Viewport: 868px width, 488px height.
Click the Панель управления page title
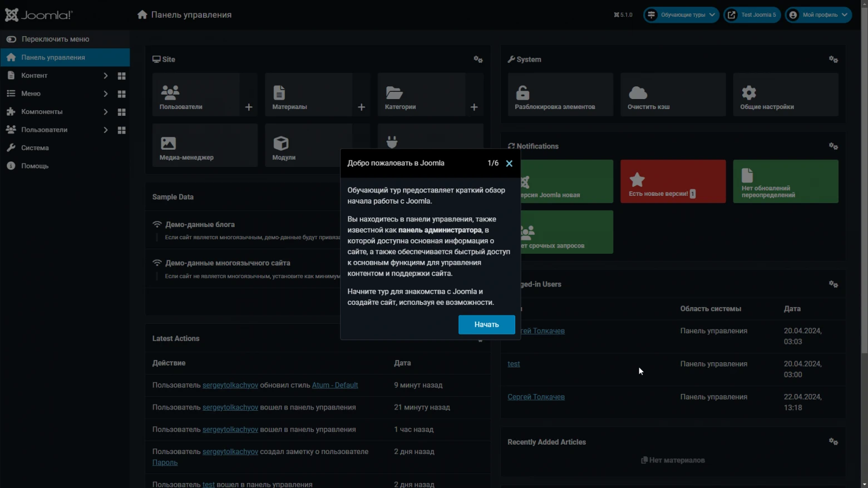pyautogui.click(x=191, y=15)
